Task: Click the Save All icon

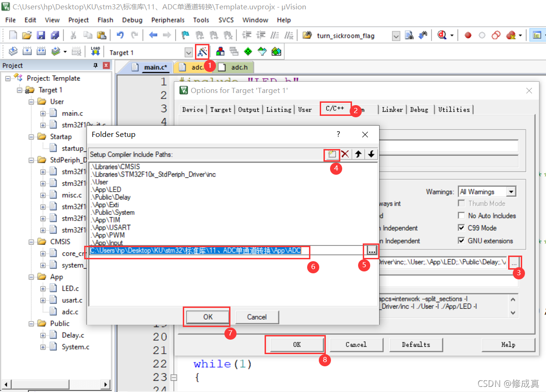Action: tap(55, 35)
